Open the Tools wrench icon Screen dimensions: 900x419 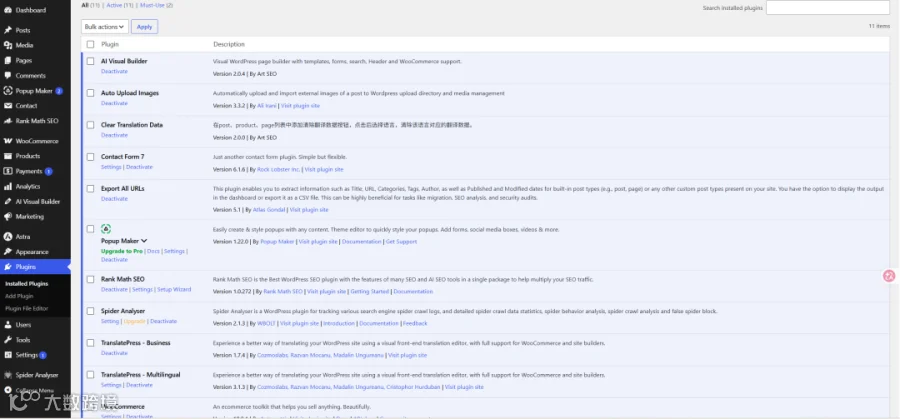(7, 340)
